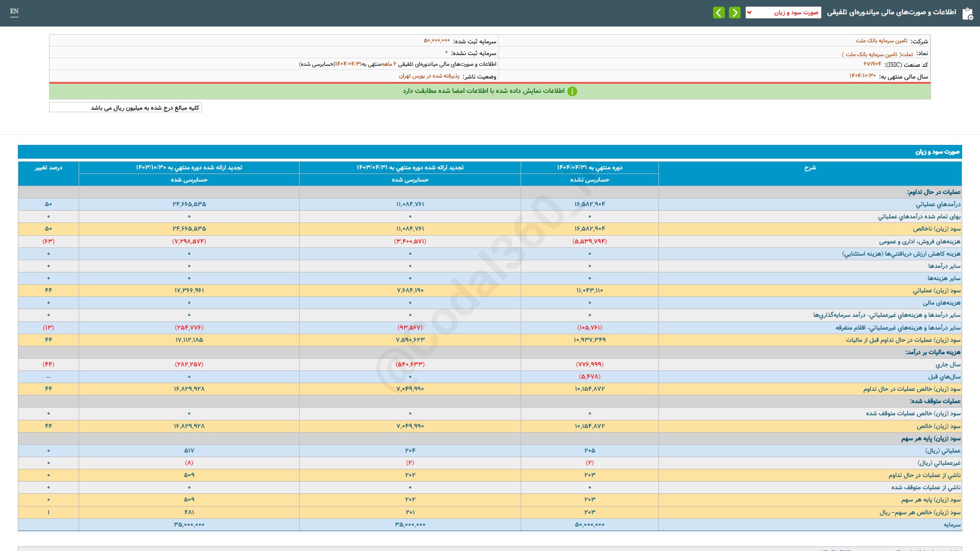This screenshot has width=980, height=551.
Task: Click the سرمایه row value ۵۰,۰۰۰,۰۰۰
Action: [x=590, y=524]
